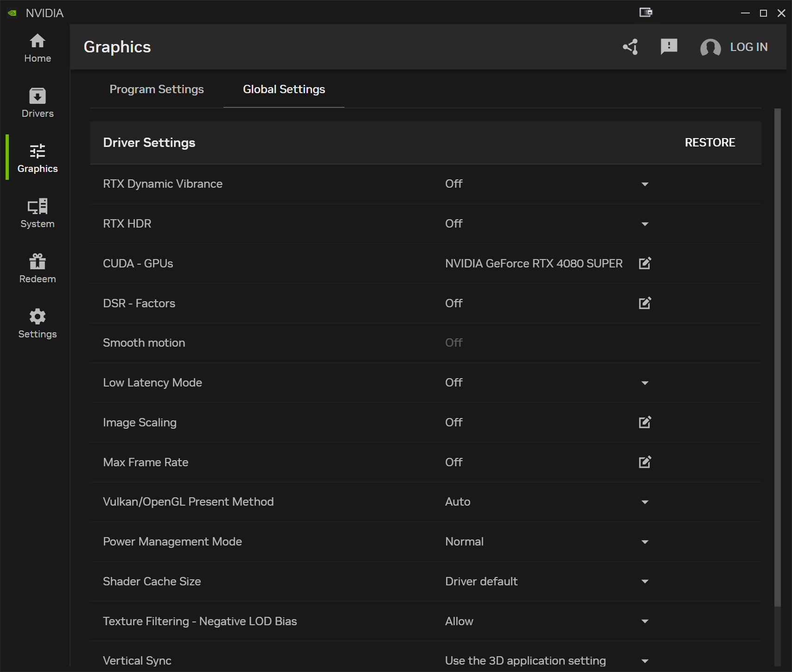Click the NVIDIA logo in title bar
Screen dimensions: 792x672
[x=13, y=13]
